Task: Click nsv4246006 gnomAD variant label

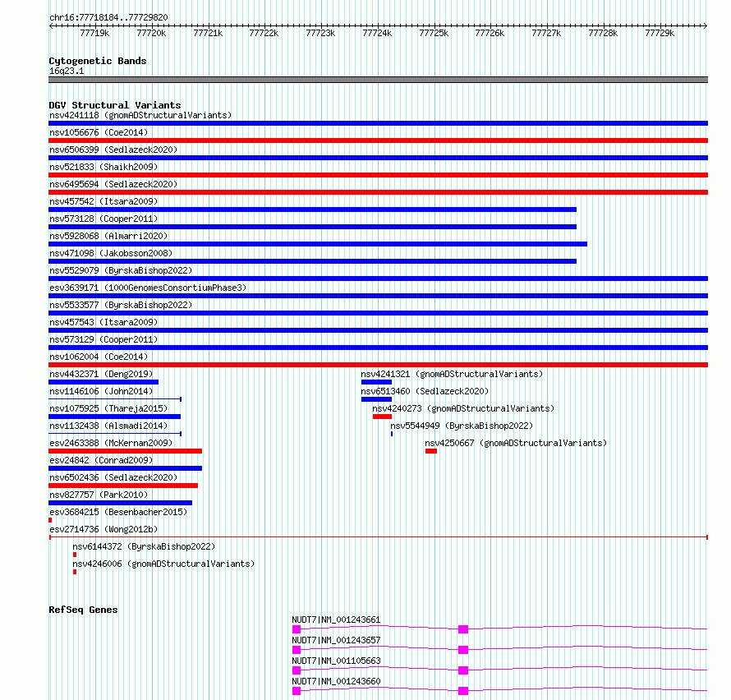Action: pyautogui.click(x=163, y=564)
